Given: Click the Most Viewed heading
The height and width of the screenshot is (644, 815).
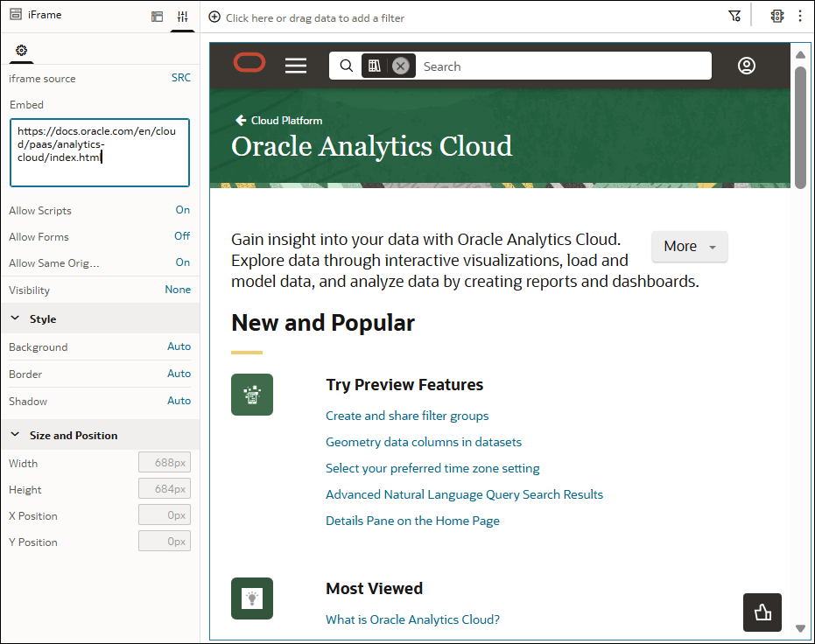Looking at the screenshot, I should click(x=375, y=588).
